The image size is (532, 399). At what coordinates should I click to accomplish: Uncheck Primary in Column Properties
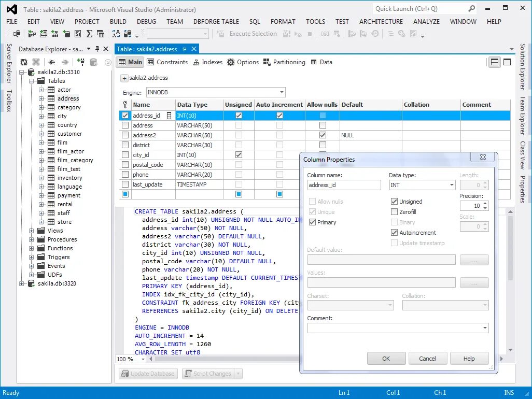click(313, 222)
